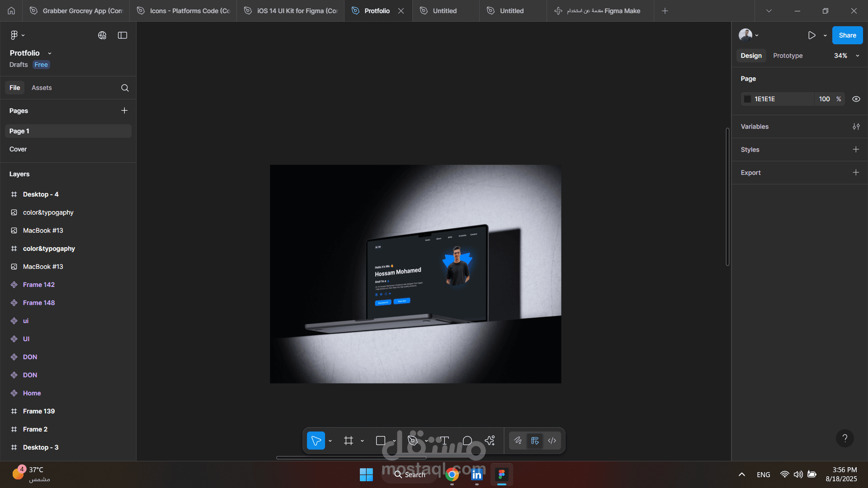Click the 1E1E1E page color swatch
The width and height of the screenshot is (868, 488).
(x=748, y=99)
